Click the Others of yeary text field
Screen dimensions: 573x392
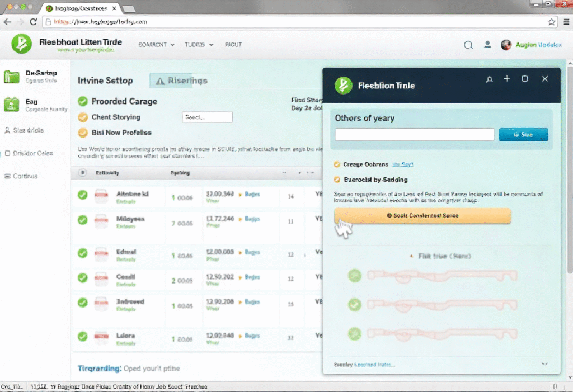pyautogui.click(x=415, y=134)
